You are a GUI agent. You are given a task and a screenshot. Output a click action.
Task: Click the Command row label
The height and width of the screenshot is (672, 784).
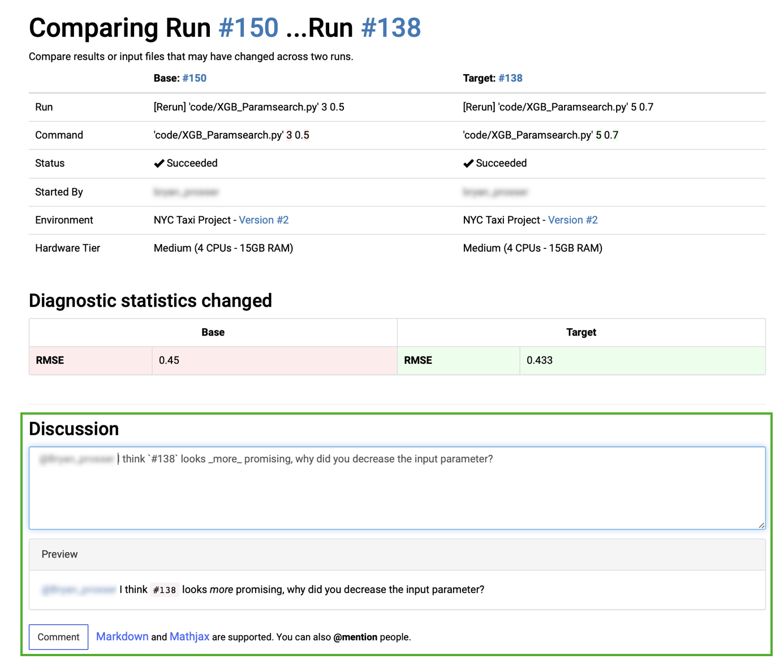click(59, 135)
